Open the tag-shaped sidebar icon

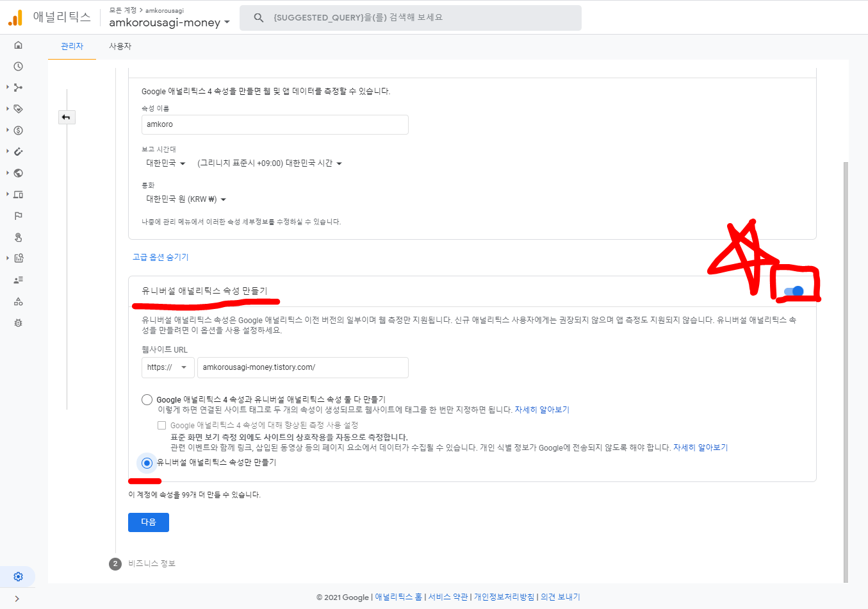pyautogui.click(x=18, y=109)
